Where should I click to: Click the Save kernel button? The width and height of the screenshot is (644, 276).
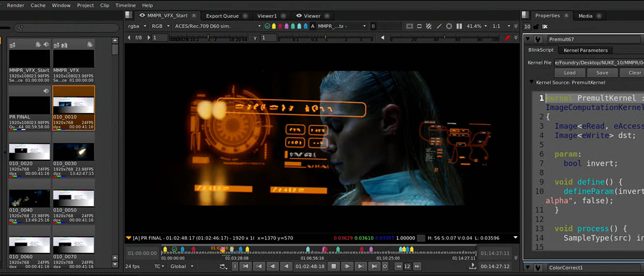click(602, 73)
